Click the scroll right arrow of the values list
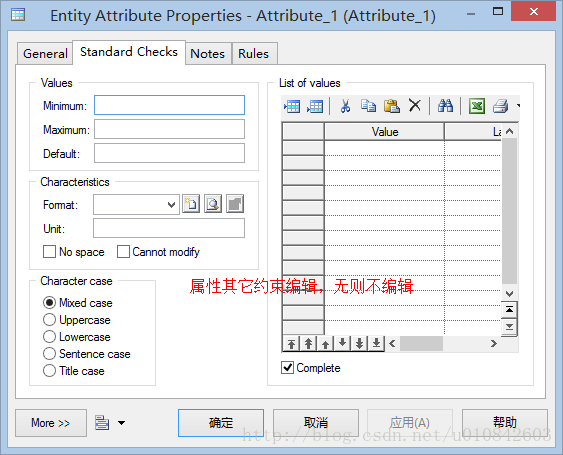Screen dimensions: 563x455 (494, 344)
